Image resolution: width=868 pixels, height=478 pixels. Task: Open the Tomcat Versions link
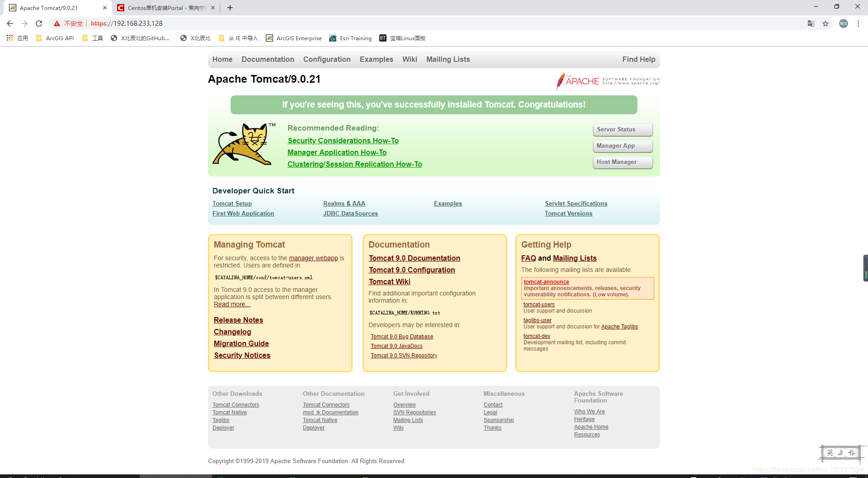[568, 214]
